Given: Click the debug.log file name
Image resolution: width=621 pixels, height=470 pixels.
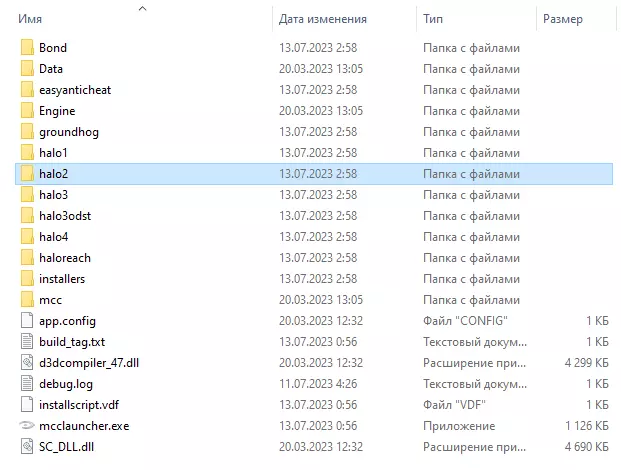Looking at the screenshot, I should point(66,384).
